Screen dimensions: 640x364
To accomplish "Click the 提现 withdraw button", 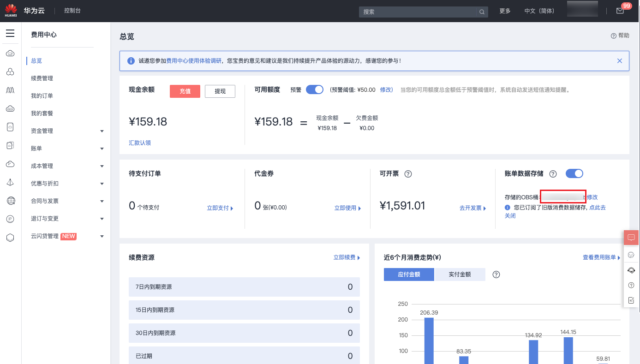I will point(220,91).
